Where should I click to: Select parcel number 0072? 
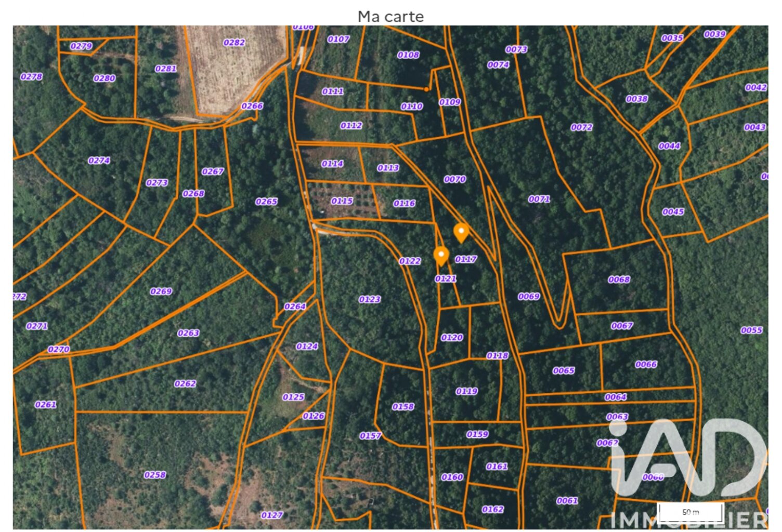pyautogui.click(x=581, y=127)
